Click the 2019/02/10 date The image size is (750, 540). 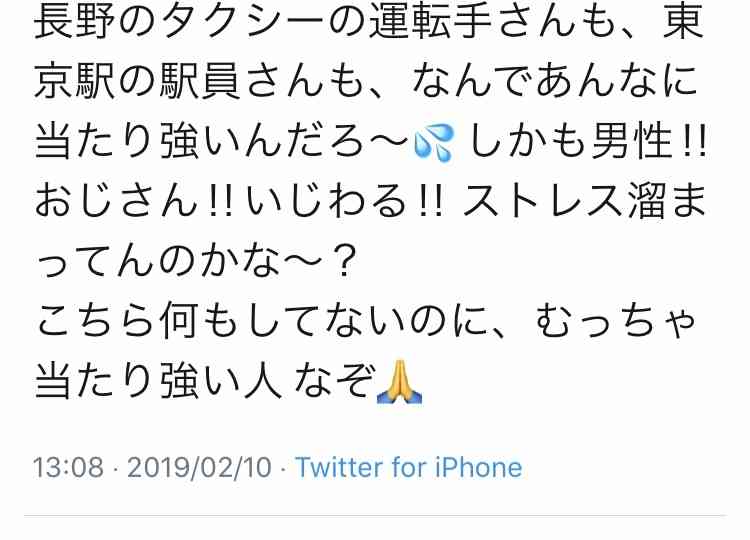[199, 467]
